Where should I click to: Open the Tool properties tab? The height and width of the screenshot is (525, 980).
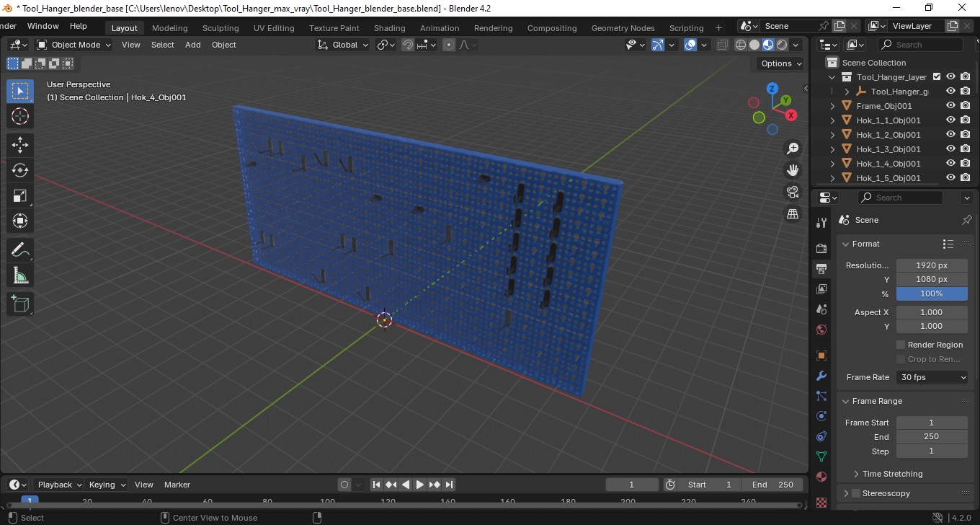tap(821, 222)
